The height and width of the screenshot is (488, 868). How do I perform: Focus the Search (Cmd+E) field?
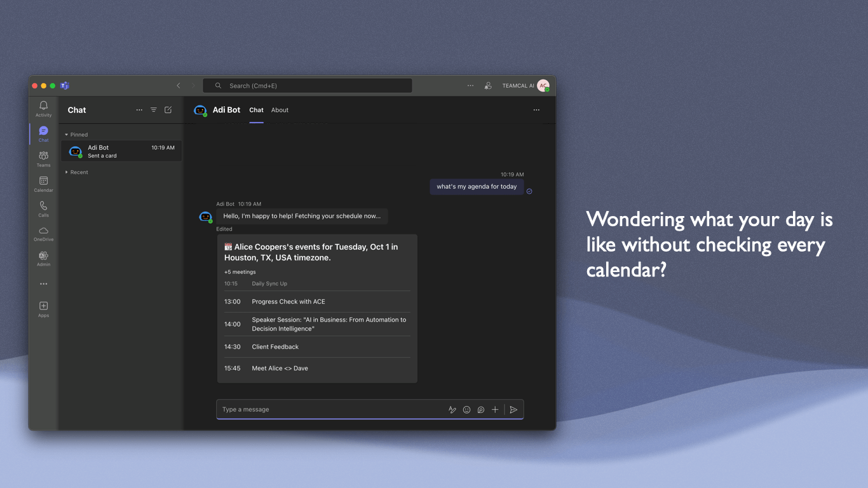[x=308, y=86]
